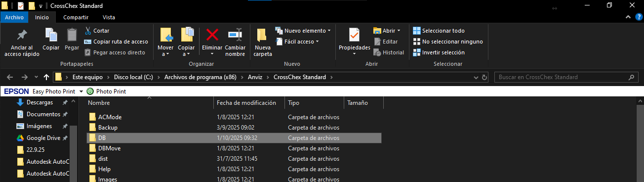Switch to the Vista tab
This screenshot has height=182, width=644.
(109, 17)
